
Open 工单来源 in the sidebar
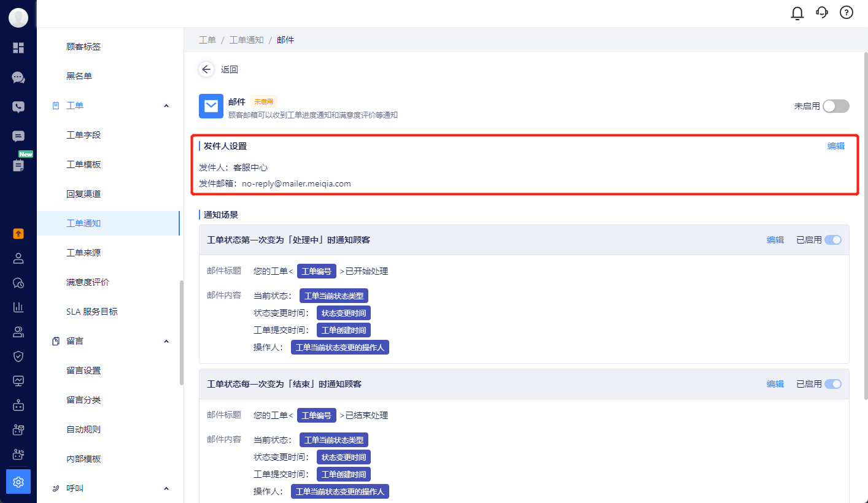[x=83, y=253]
